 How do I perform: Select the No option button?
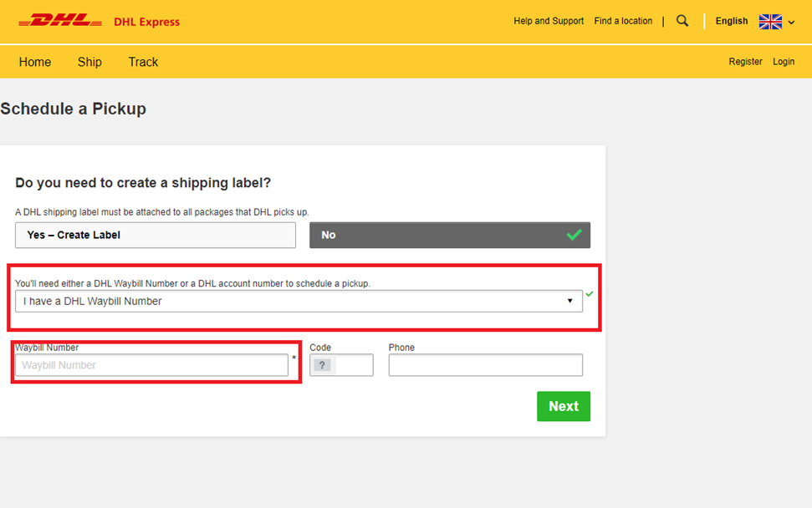click(450, 235)
